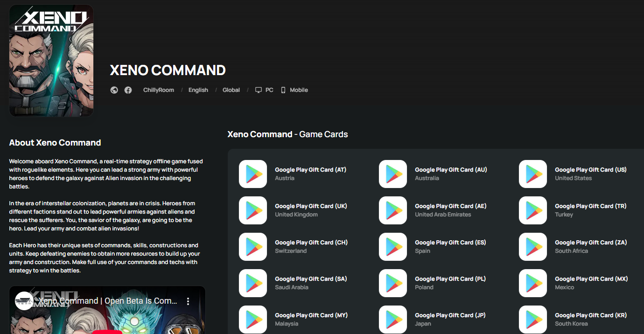Click the Turkey country label

(564, 215)
